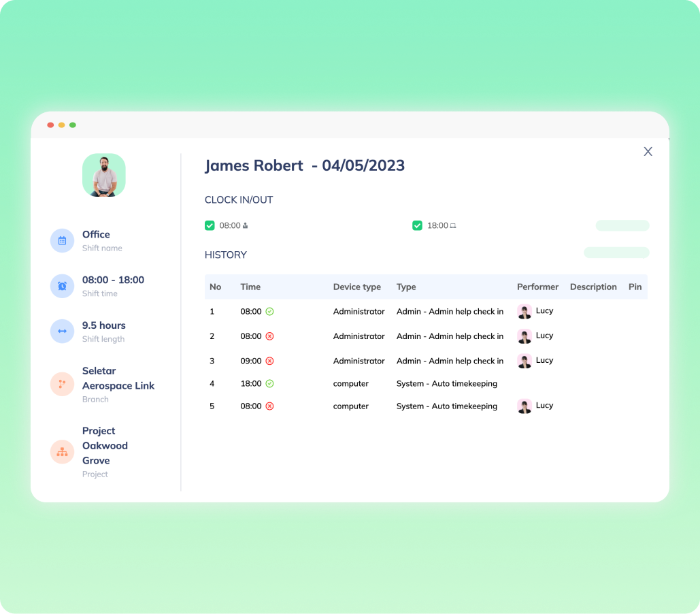This screenshot has width=700, height=614.
Task: Toggle the 08:00 clock-in checkbox
Action: 210,225
